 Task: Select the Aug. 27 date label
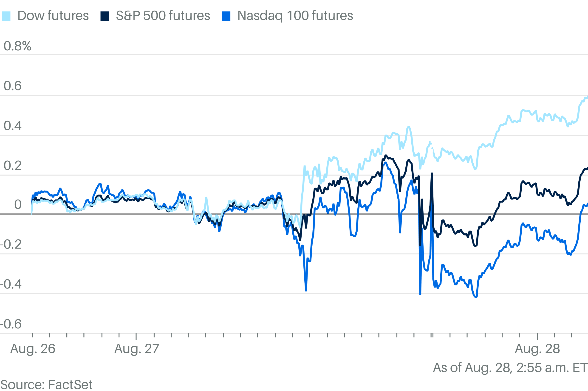[137, 349]
